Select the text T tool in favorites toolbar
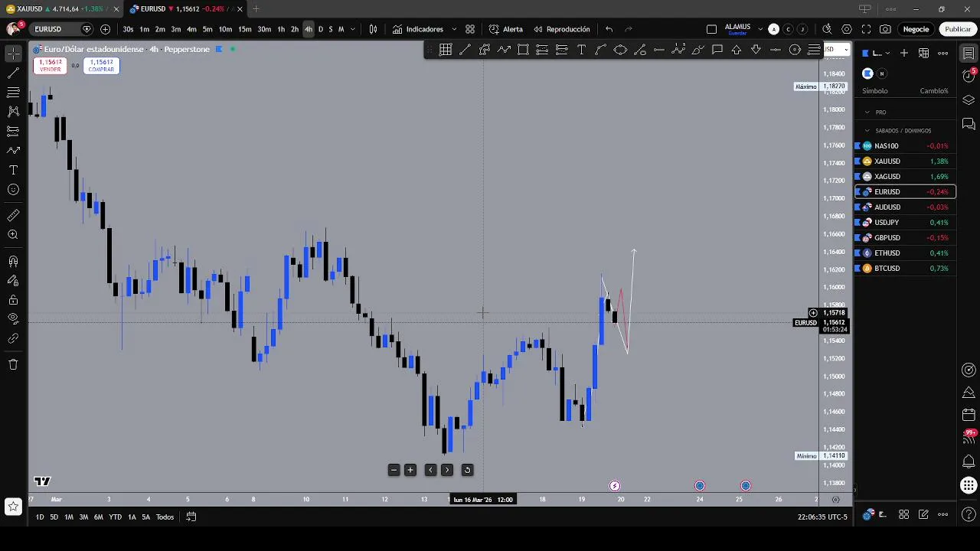The height and width of the screenshot is (551, 980). 581,50
